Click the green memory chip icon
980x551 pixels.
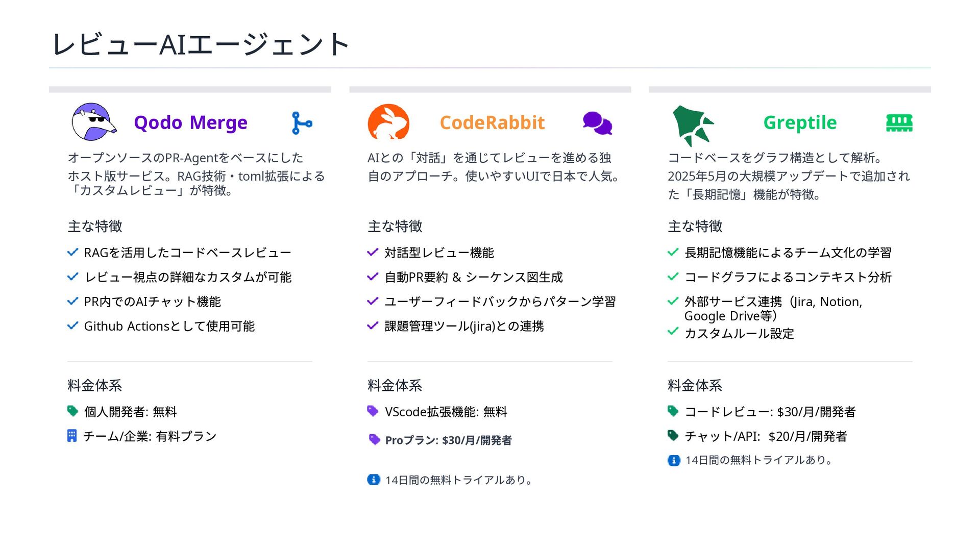pos(899,123)
